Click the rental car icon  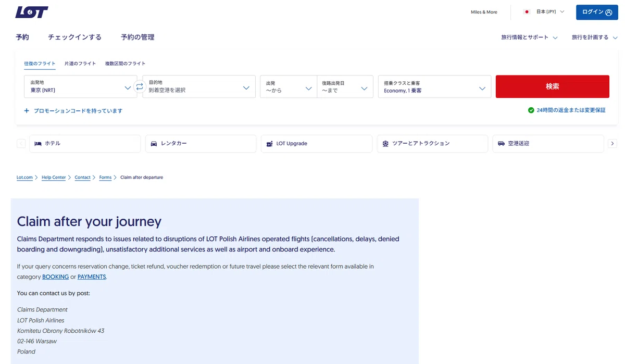[154, 144]
